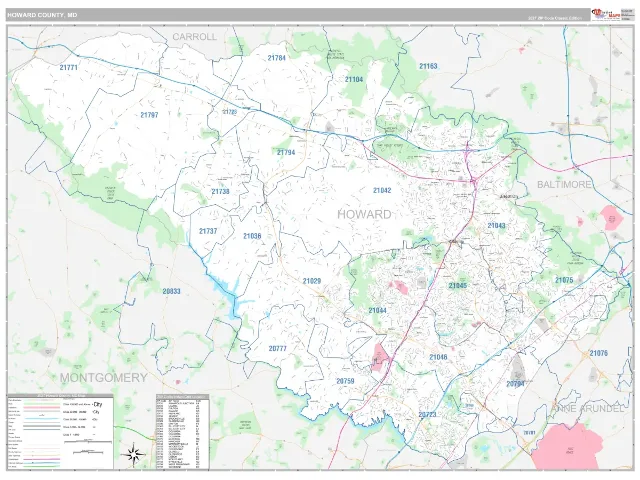Select ZIP code label 21036

click(x=252, y=236)
